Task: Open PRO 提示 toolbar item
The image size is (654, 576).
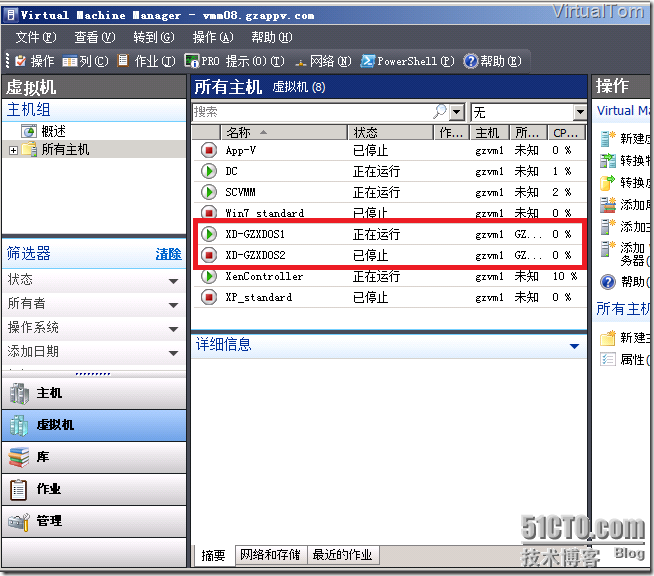Action: tap(234, 61)
